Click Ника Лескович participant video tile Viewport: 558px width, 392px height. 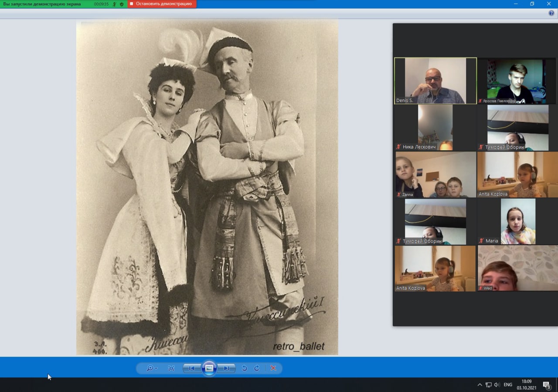435,127
